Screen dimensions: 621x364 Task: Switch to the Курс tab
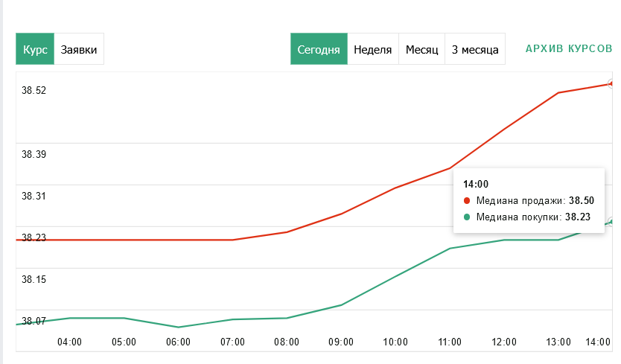[35, 50]
